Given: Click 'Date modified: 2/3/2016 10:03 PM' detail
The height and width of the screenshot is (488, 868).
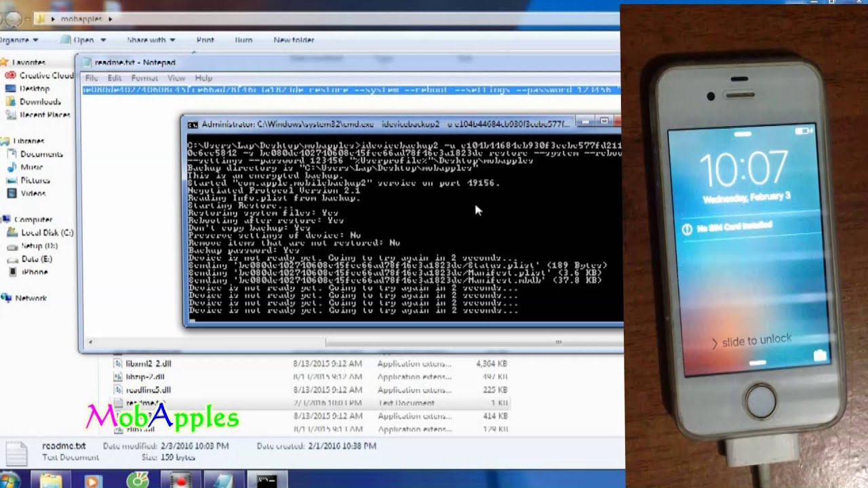Looking at the screenshot, I should coord(166,447).
